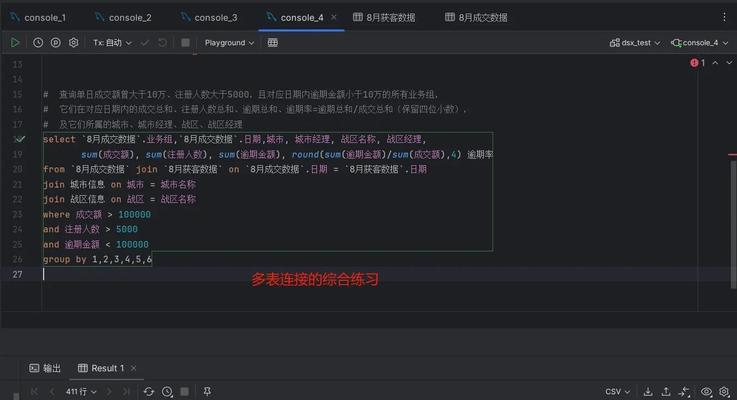Open the 8月成交数据 table tab
Image resolution: width=737 pixels, height=400 pixels.
(x=476, y=17)
